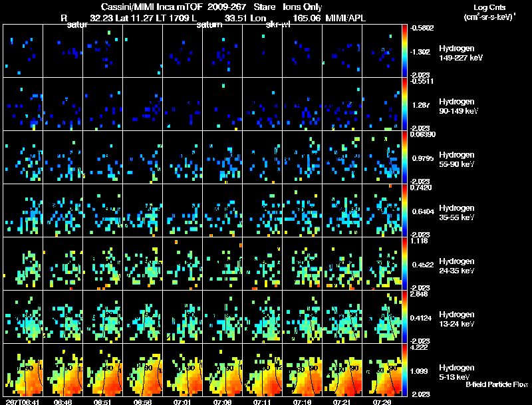
Task: Click the 'Hydrogen 55-90 keV' row label
Action: click(457, 160)
